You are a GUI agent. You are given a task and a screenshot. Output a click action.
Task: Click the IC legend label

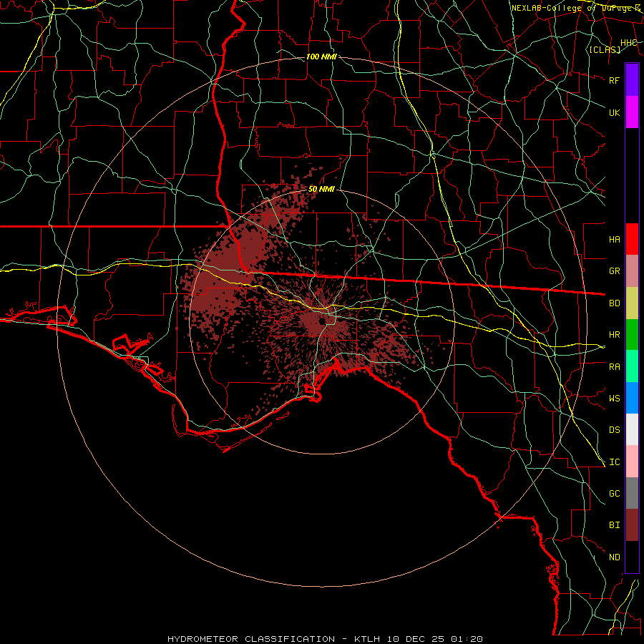[x=614, y=462]
